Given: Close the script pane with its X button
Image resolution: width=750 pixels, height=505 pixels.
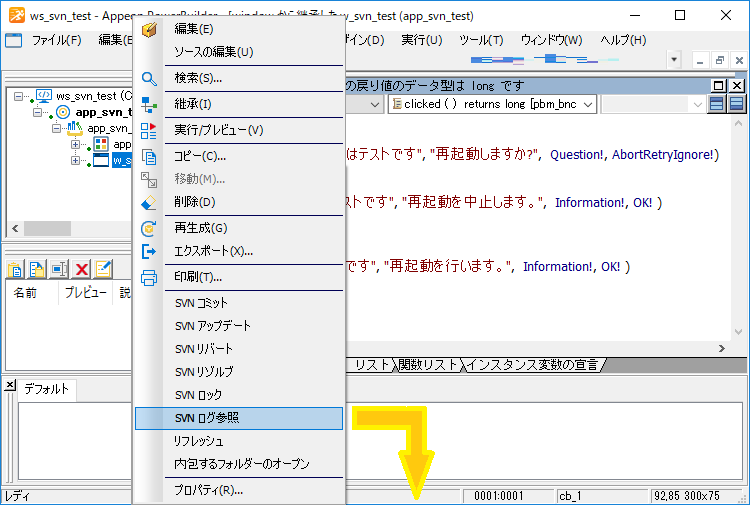Looking at the screenshot, I should (x=737, y=86).
